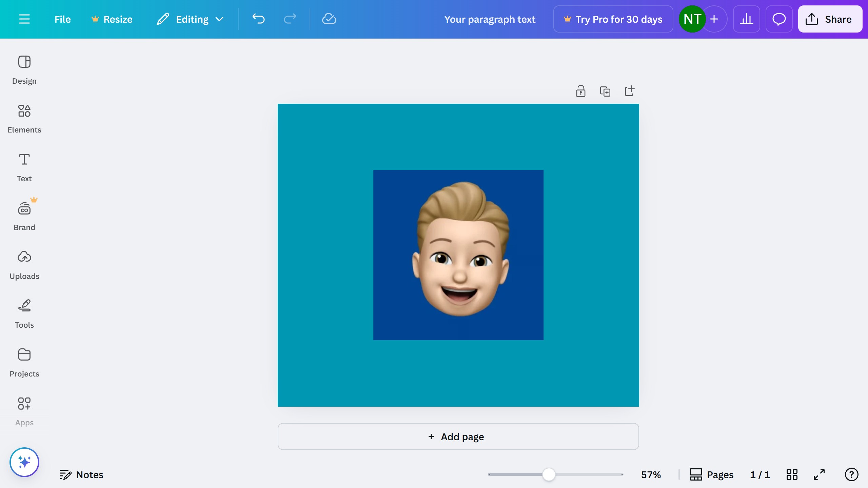This screenshot has height=488, width=868.
Task: Open the main hamburger menu
Action: [x=24, y=19]
